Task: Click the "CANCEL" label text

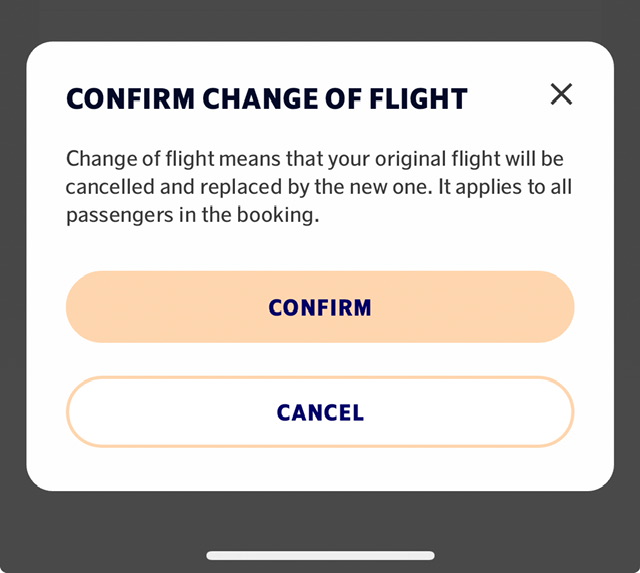Action: [x=320, y=412]
